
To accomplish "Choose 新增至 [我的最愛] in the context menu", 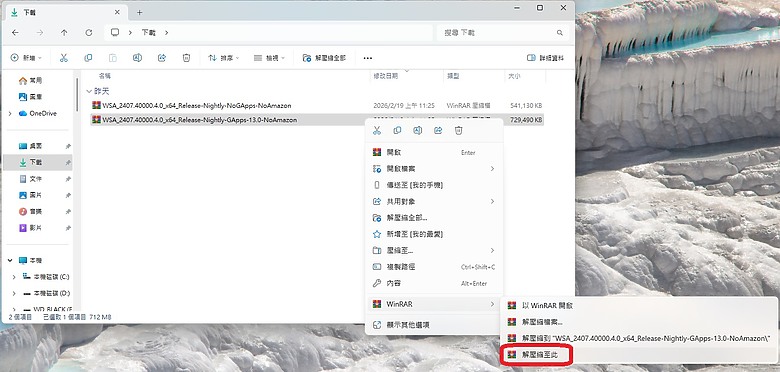I will [x=434, y=234].
